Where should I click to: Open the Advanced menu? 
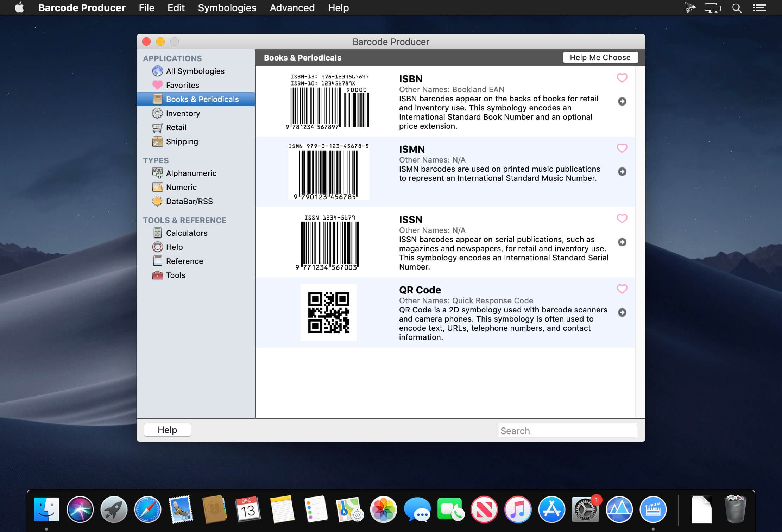[292, 8]
